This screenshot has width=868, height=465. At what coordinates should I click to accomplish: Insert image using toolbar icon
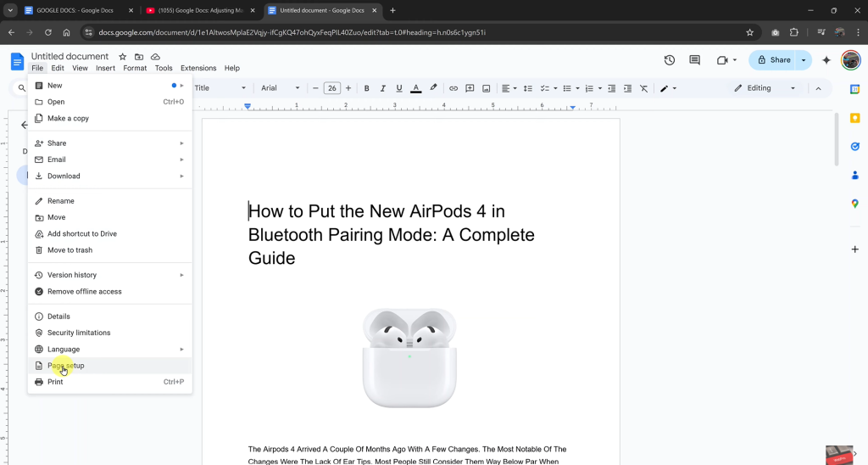(486, 88)
